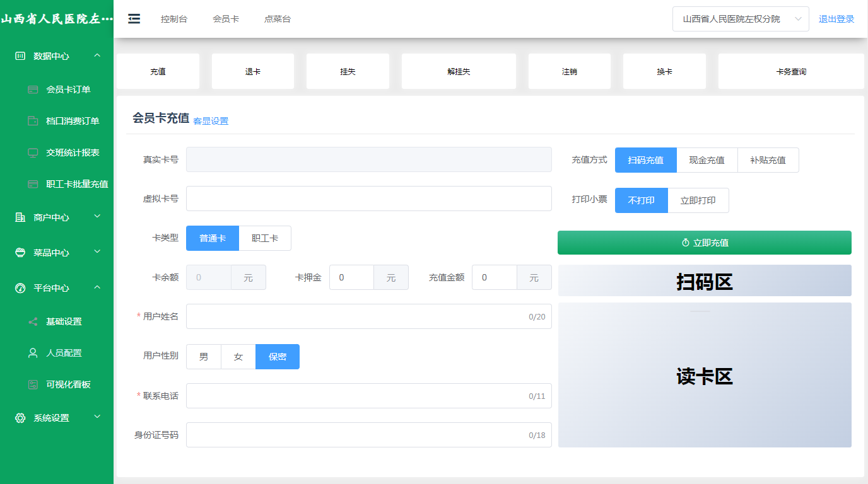868x484 pixels.
Task: Click the 档口消费订单 wallet icon
Action: click(33, 121)
